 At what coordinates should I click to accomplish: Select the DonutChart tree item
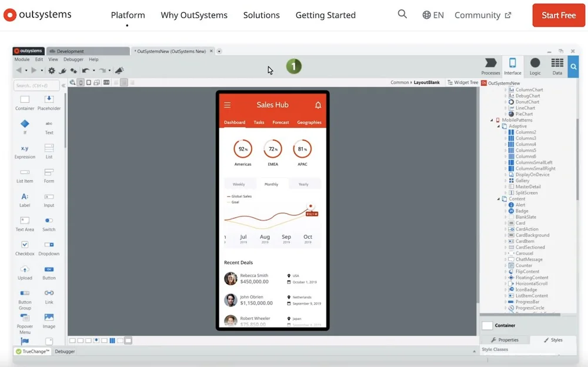524,102
